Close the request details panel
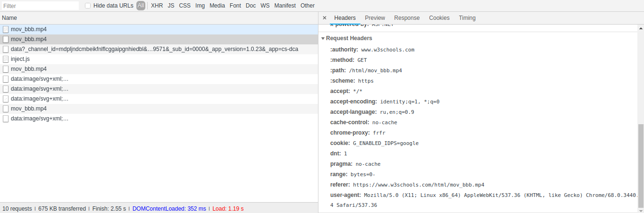The width and height of the screenshot is (644, 213). click(325, 18)
